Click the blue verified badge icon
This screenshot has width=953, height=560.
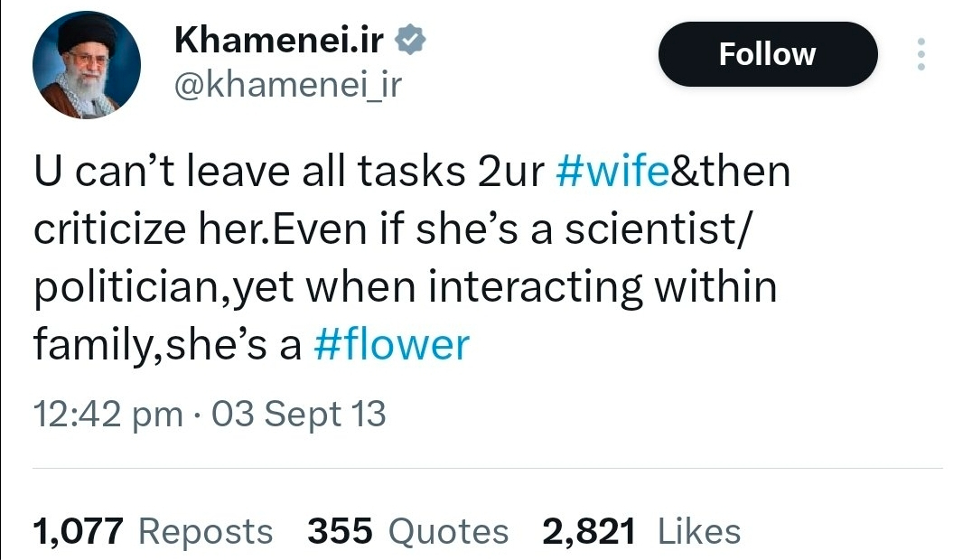[x=412, y=40]
